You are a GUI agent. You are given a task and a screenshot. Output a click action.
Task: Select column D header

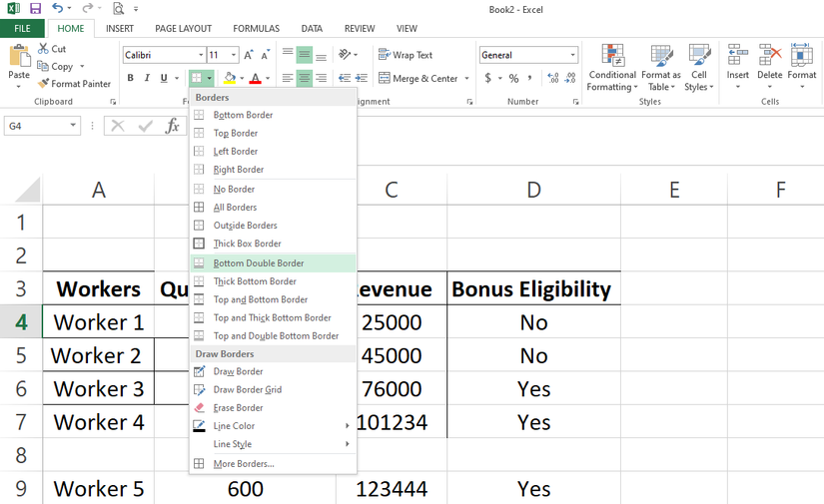(533, 190)
